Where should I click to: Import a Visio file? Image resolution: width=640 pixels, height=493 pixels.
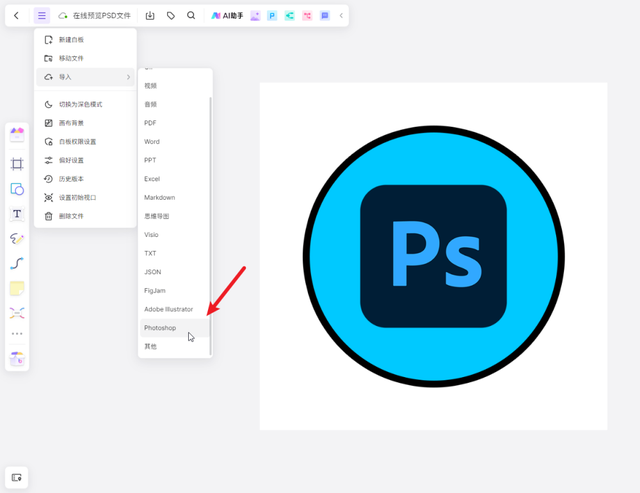[174, 235]
